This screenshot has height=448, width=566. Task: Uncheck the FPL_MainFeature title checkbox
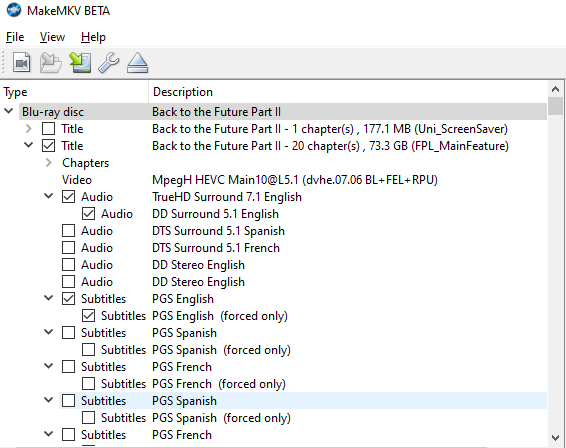click(48, 146)
